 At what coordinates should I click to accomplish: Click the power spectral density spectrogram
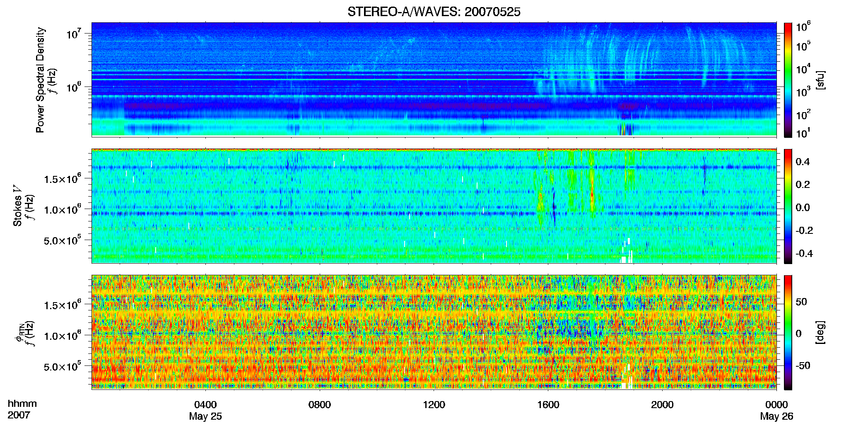click(434, 79)
